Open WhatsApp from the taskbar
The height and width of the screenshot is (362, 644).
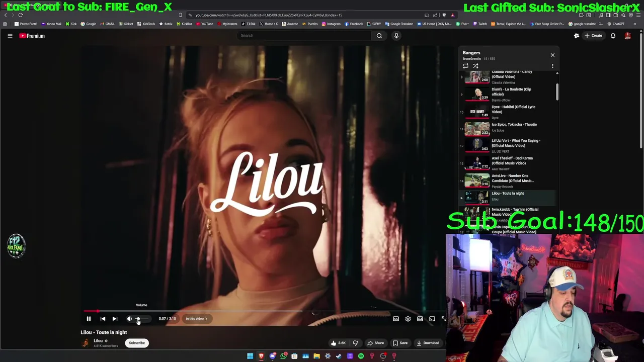(283, 356)
